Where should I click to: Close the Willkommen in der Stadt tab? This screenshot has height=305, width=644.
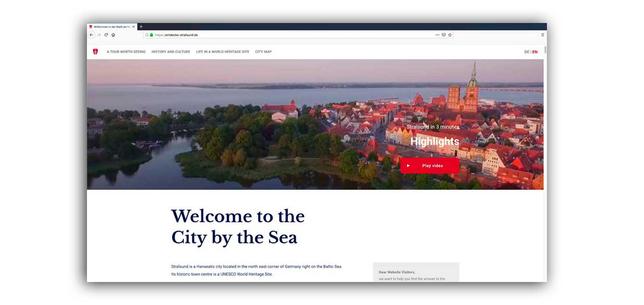134,27
